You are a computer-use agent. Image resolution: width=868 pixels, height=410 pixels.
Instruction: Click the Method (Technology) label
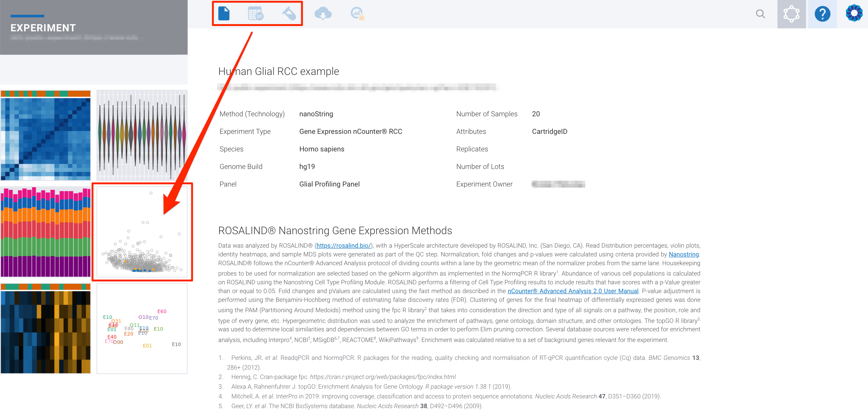pos(252,114)
